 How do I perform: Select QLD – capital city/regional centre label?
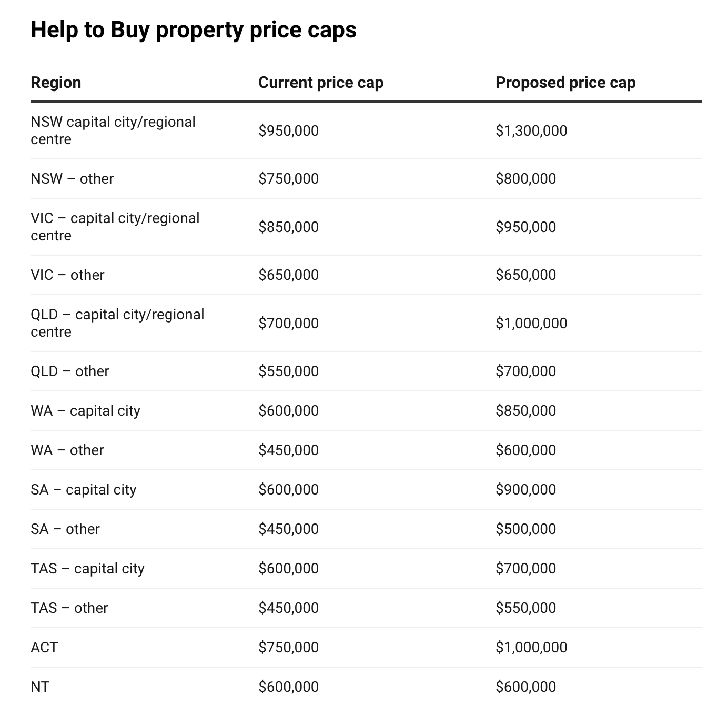click(x=117, y=323)
